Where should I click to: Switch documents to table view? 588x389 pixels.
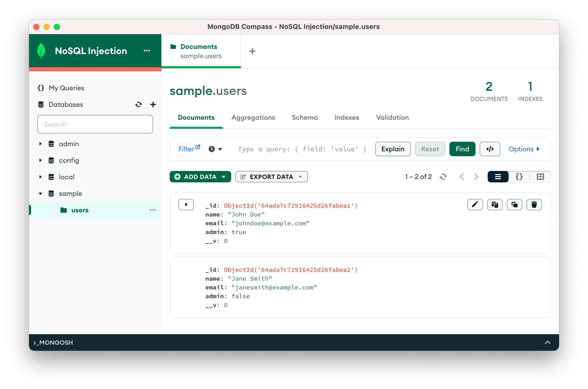click(540, 177)
